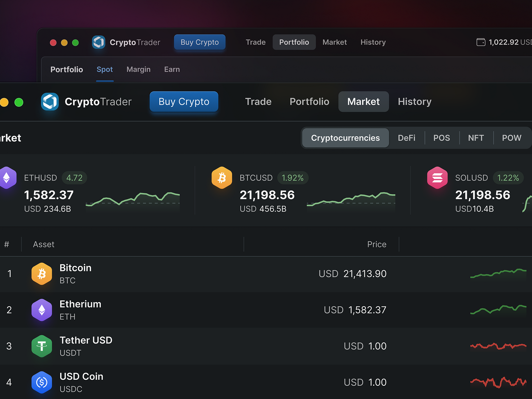The image size is (532, 399).
Task: Open the Market tab in front window
Action: pyautogui.click(x=363, y=102)
